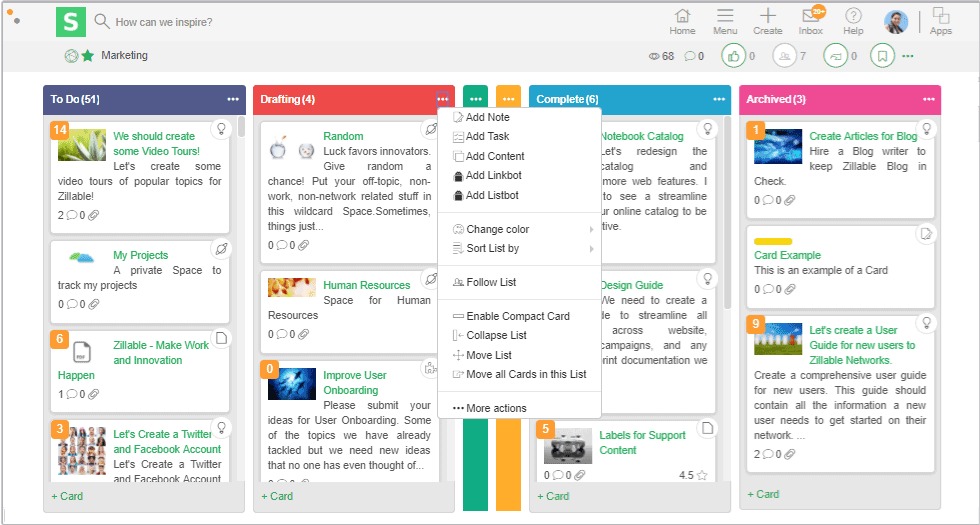The width and height of the screenshot is (980, 525).
Task: Click the green S logo
Action: pyautogui.click(x=71, y=22)
